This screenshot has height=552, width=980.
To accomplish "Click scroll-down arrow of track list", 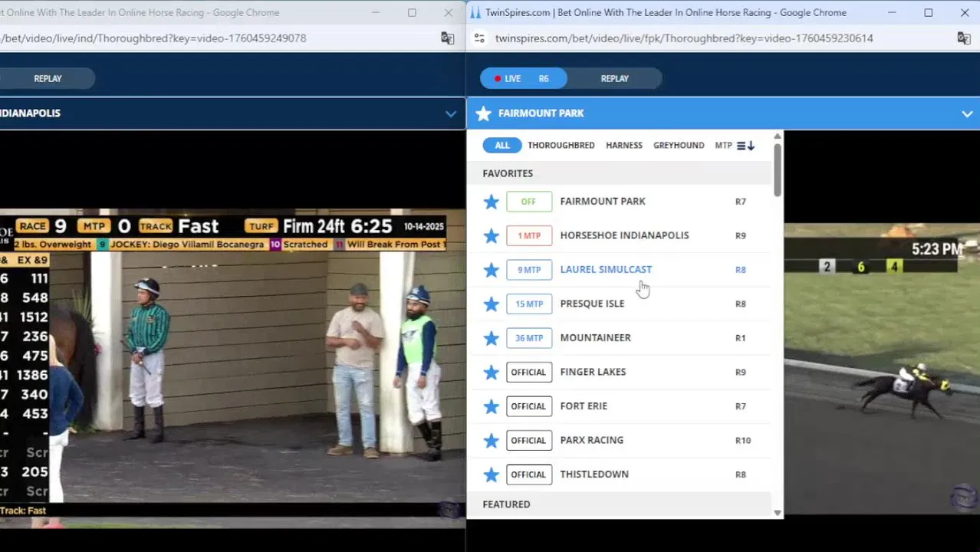I will (x=778, y=513).
